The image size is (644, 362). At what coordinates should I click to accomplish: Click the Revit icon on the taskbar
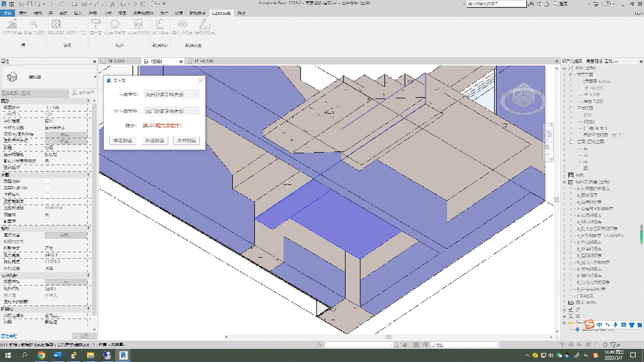(x=124, y=356)
